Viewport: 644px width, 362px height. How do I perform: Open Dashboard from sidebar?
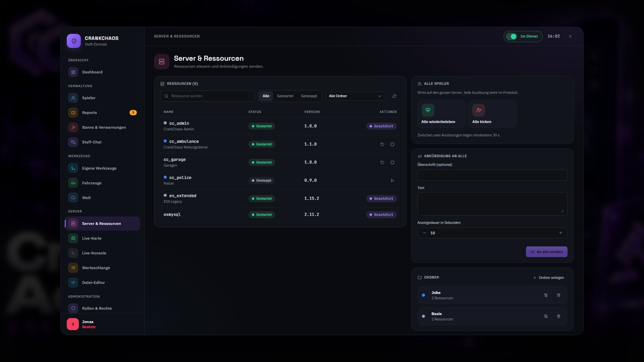[x=102, y=72]
